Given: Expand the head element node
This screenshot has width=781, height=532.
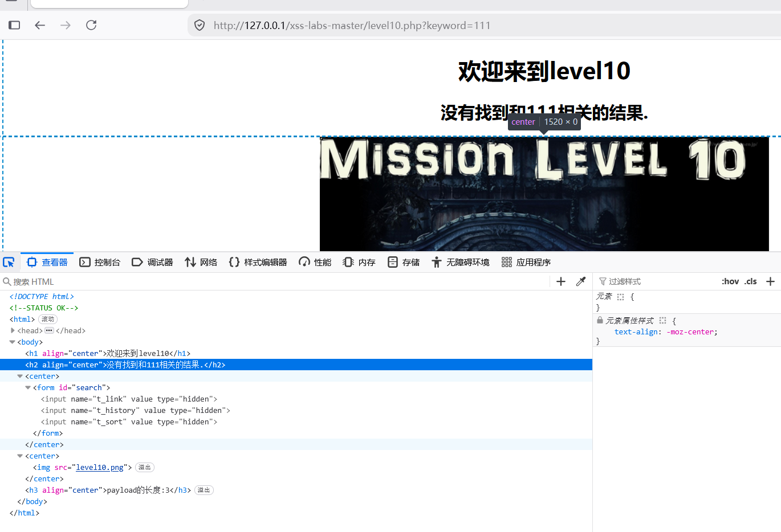Looking at the screenshot, I should [13, 330].
